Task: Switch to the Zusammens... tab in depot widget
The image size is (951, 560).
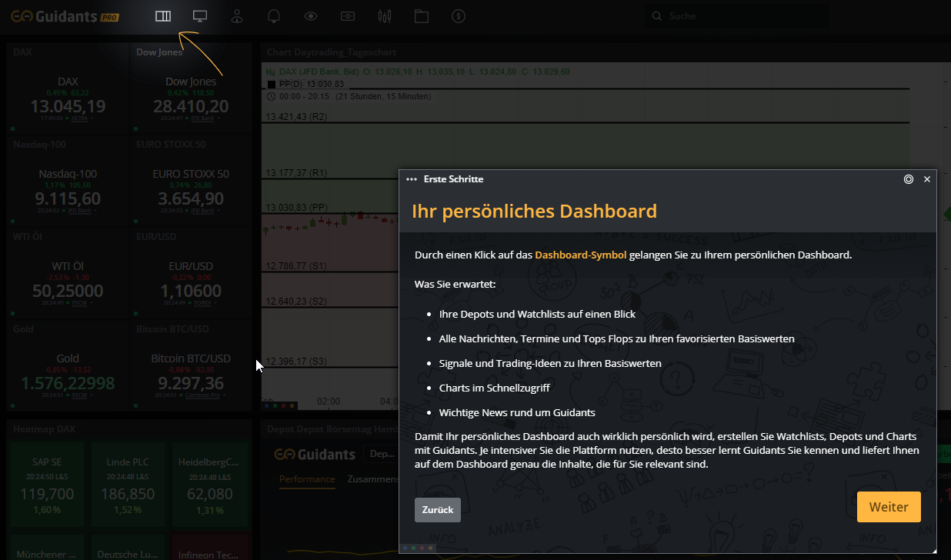Action: (x=372, y=479)
